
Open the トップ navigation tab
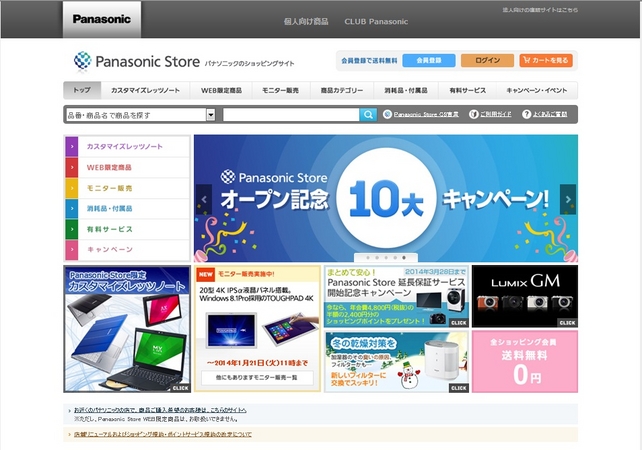[82, 90]
